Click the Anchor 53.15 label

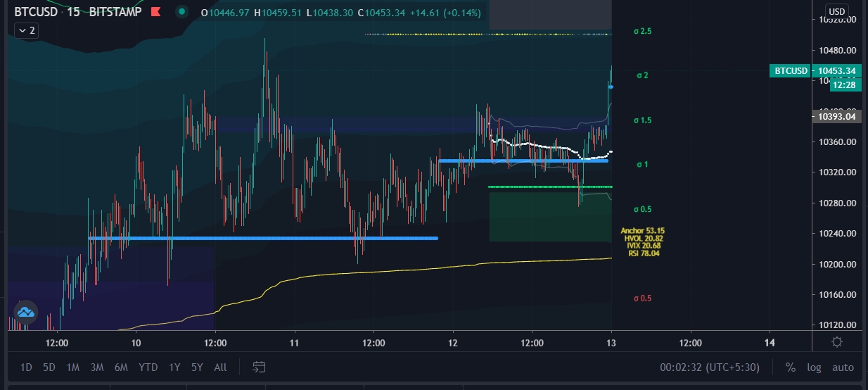pos(643,230)
